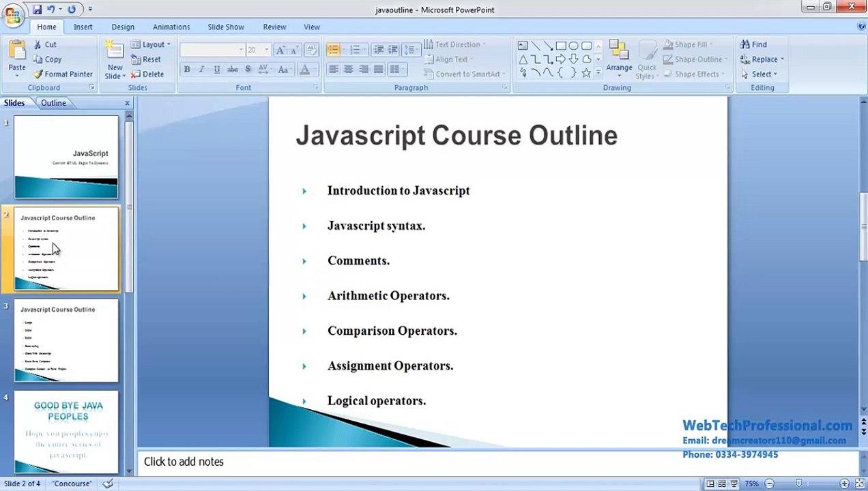Undo the last action
This screenshot has height=491, width=868.
pos(50,10)
